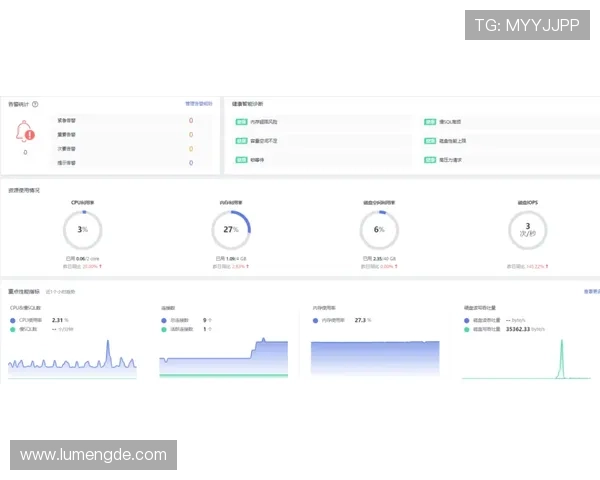Click the session connections area chart

click(x=223, y=358)
